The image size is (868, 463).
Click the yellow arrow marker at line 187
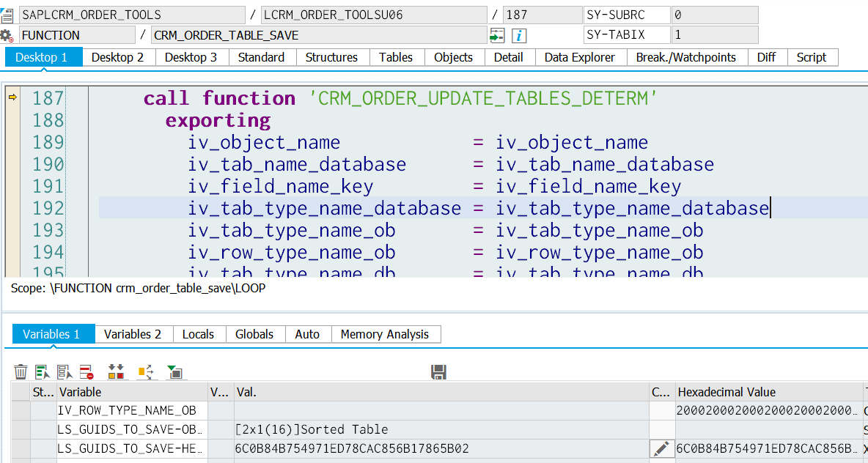(x=12, y=97)
